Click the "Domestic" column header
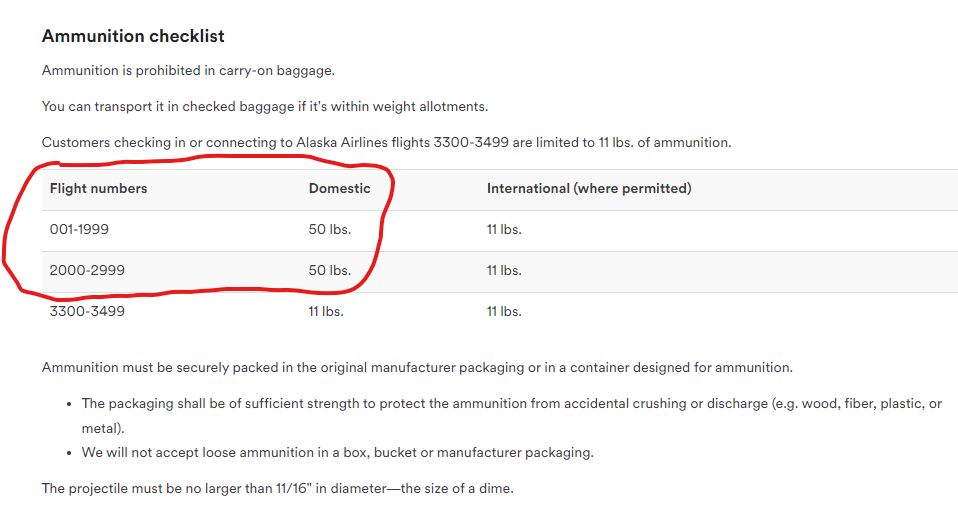 point(339,188)
